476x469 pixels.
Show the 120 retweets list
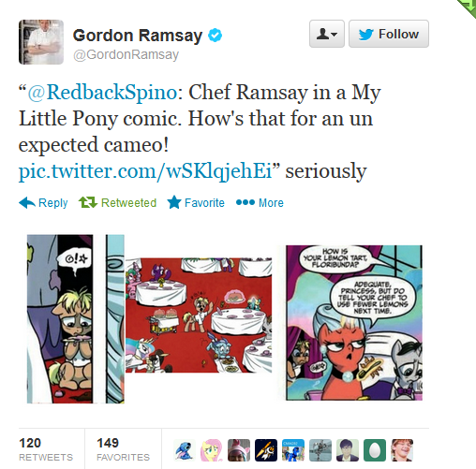coord(46,449)
